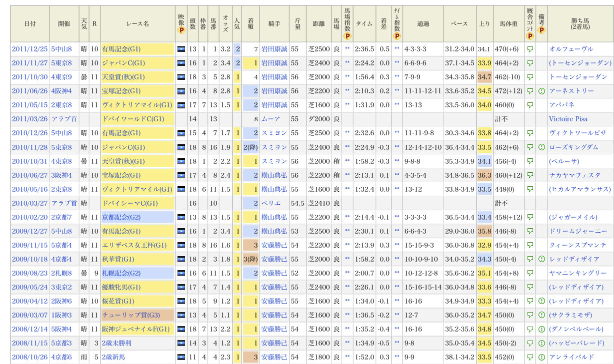This screenshot has height=364, width=614.
Task: Open the stable comment icon for 2011 ジャパンC
Action: click(530, 63)
